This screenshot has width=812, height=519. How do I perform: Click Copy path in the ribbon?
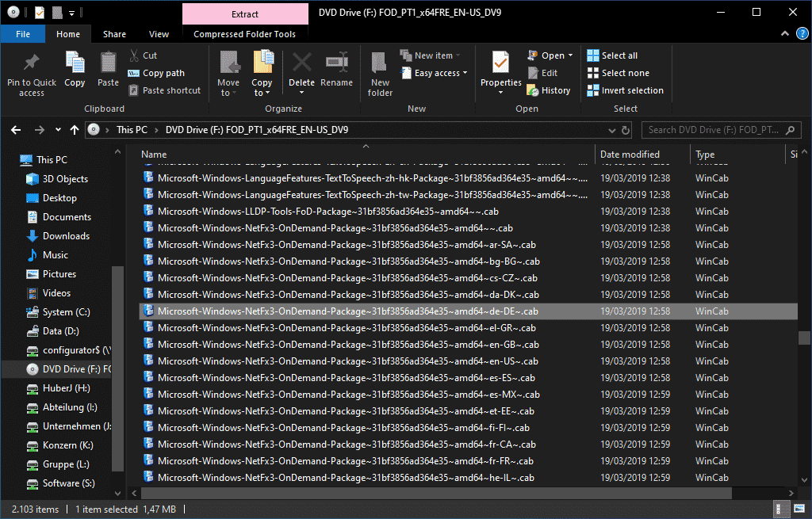[x=156, y=73]
